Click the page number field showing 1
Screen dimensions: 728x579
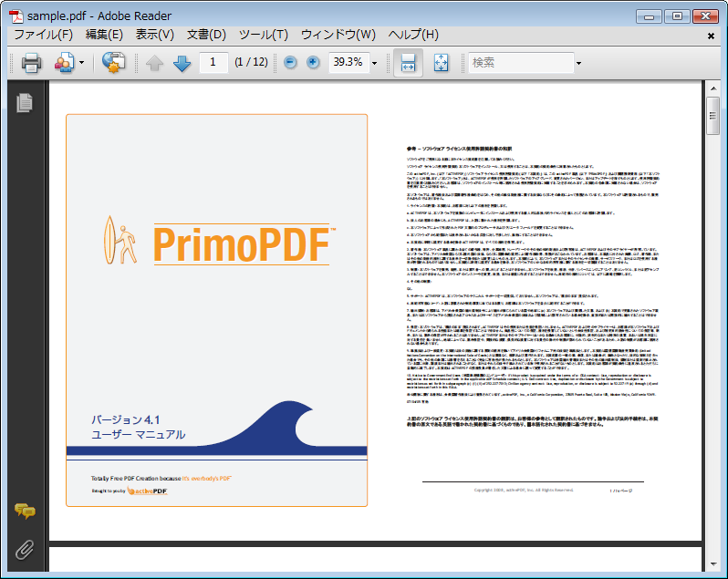(213, 62)
